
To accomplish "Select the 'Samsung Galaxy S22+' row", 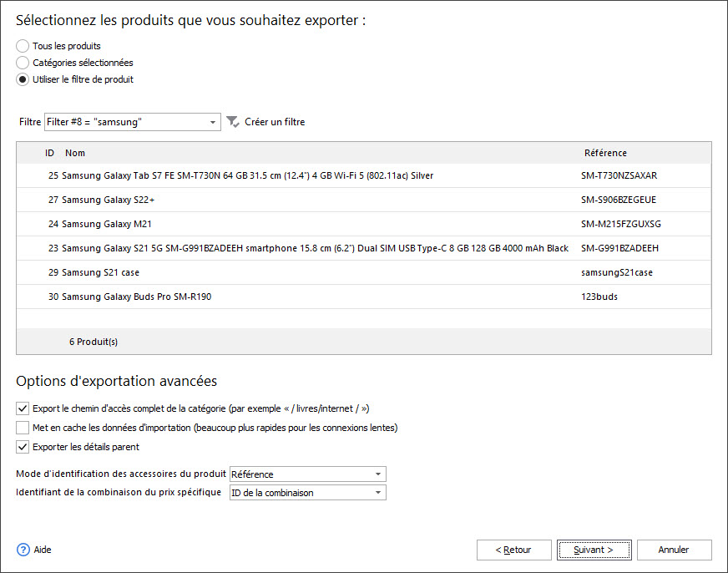I will (363, 200).
